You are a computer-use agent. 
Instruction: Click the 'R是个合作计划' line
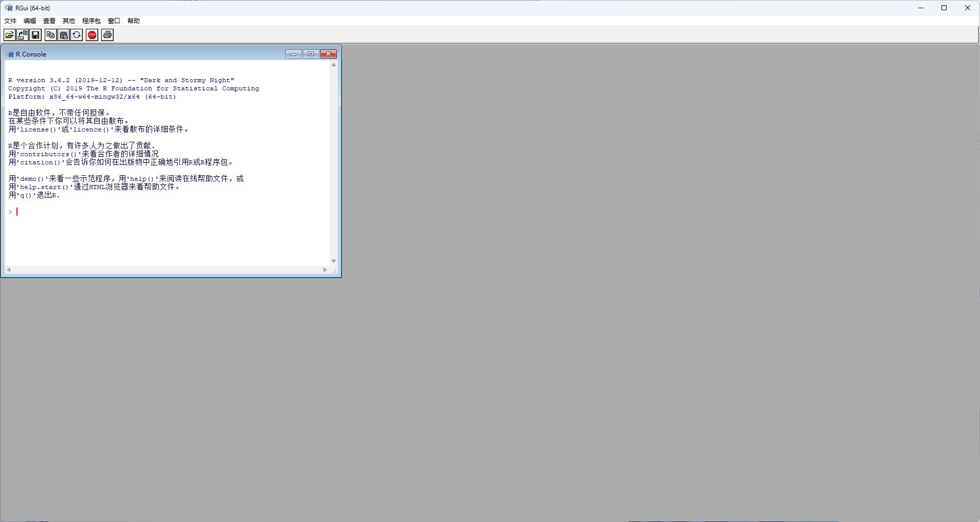pyautogui.click(x=82, y=146)
